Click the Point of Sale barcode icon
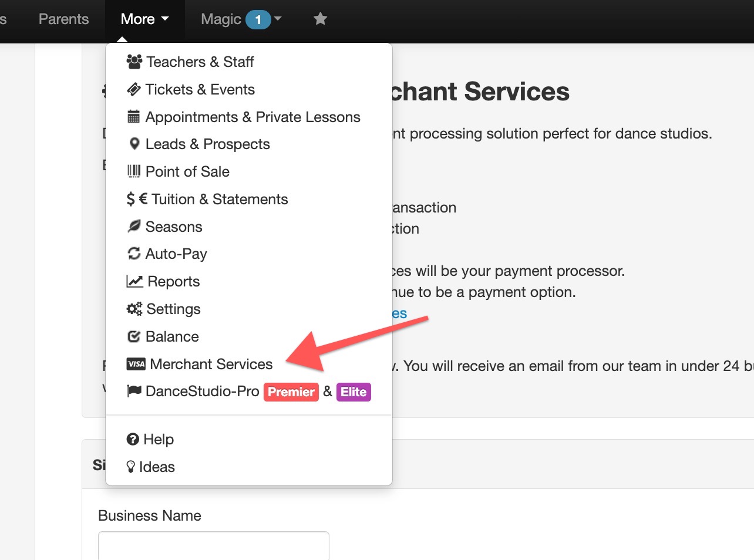754x560 pixels. 134,171
